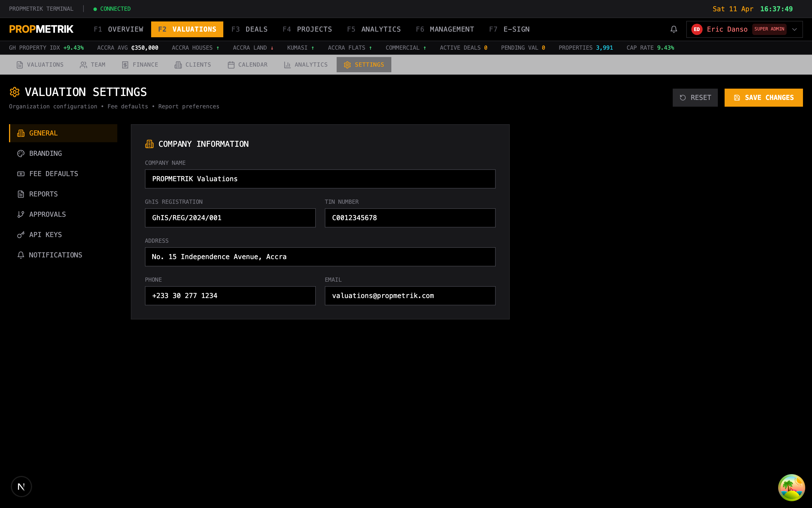Click the General building icon in sidebar
The image size is (812, 508).
pyautogui.click(x=21, y=133)
